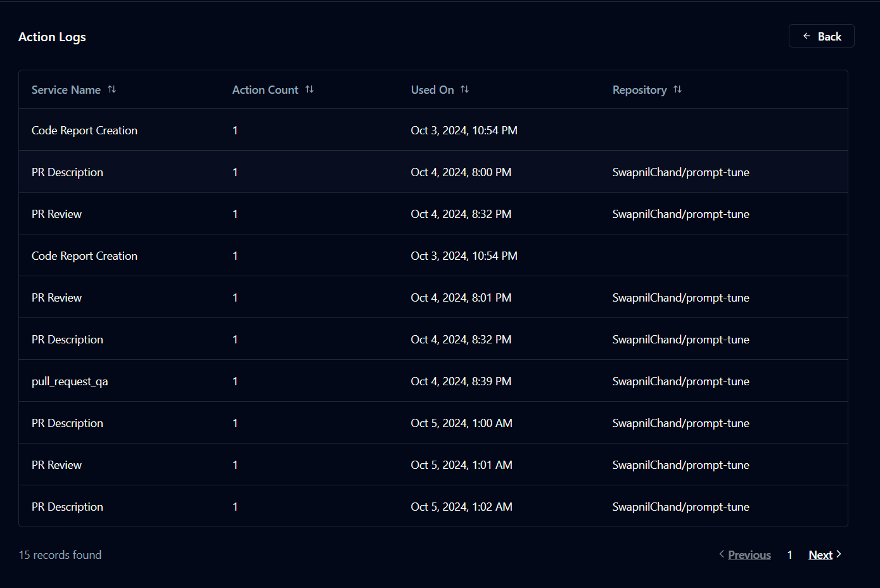
Task: Select the pull_request_qa log entry
Action: pos(70,381)
